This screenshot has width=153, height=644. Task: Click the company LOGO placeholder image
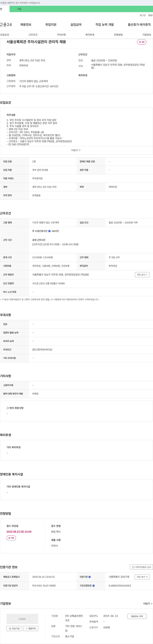[22, 619]
